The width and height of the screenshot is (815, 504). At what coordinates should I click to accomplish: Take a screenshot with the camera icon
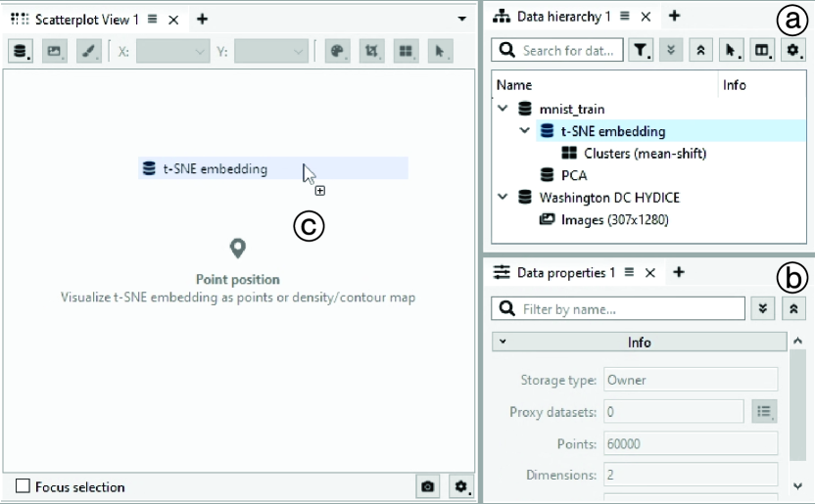pyautogui.click(x=428, y=486)
